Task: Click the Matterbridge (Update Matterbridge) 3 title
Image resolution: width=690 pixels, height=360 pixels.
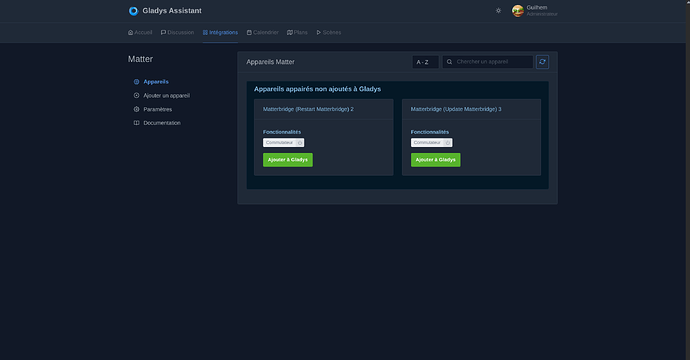Action: click(456, 109)
